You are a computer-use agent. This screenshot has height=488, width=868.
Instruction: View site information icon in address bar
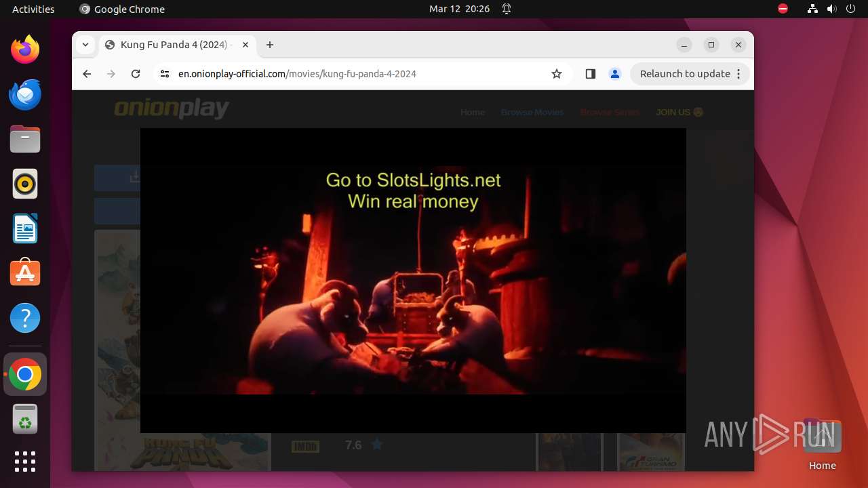(x=164, y=74)
